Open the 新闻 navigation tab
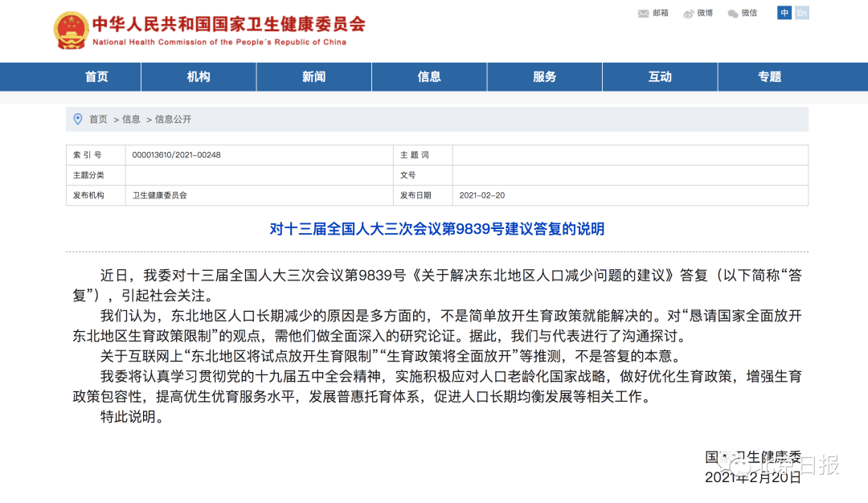 (314, 77)
